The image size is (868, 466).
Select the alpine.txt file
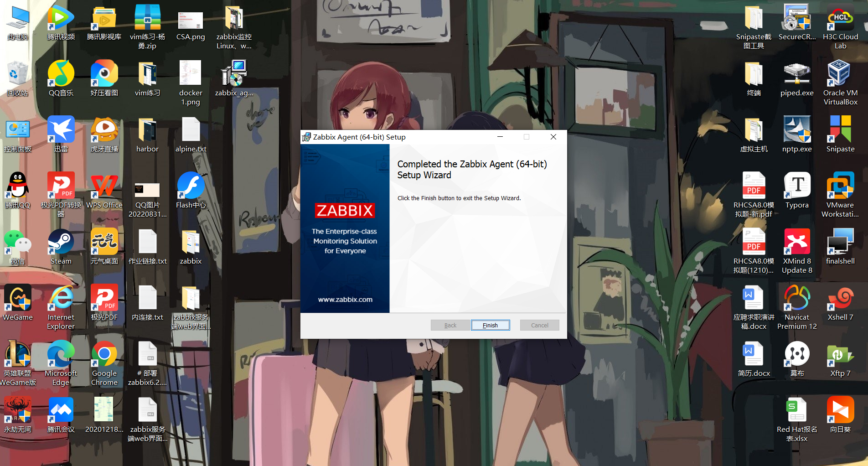[191, 135]
